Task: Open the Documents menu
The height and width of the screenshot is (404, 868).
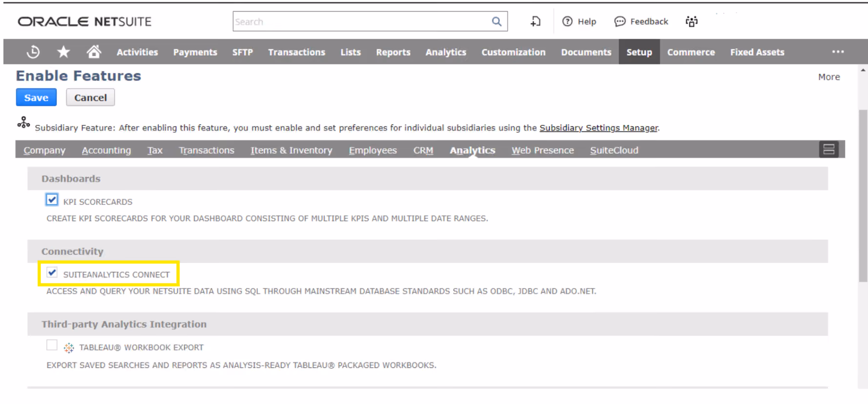Action: click(x=586, y=52)
